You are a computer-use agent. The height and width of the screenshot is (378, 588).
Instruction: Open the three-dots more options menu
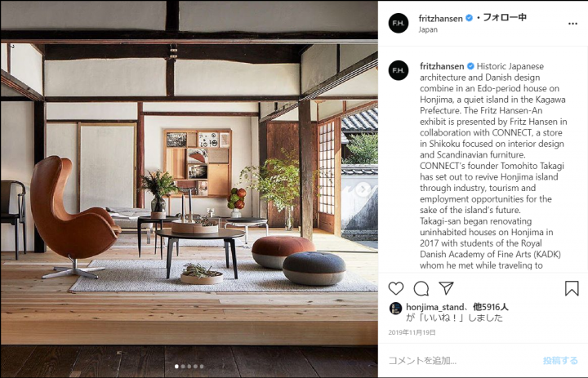tap(572, 24)
